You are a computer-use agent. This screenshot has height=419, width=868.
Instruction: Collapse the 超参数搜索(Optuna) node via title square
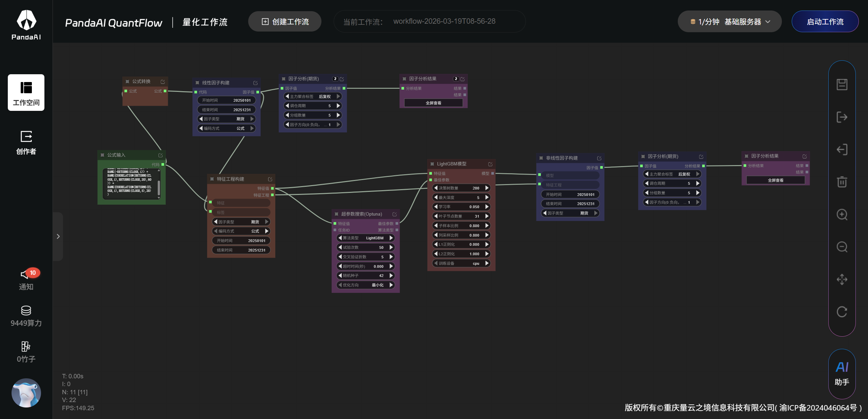[x=336, y=214]
